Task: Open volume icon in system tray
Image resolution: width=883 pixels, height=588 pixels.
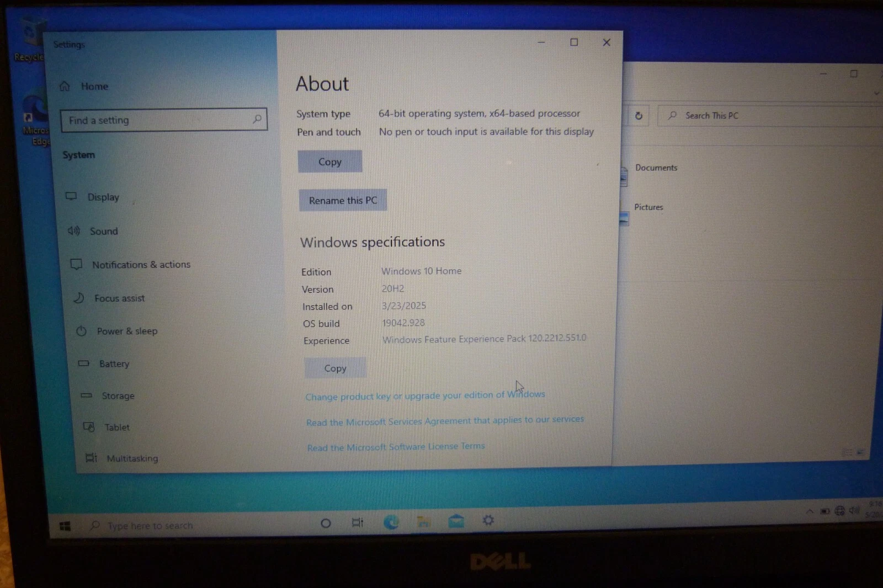Action: tap(854, 510)
